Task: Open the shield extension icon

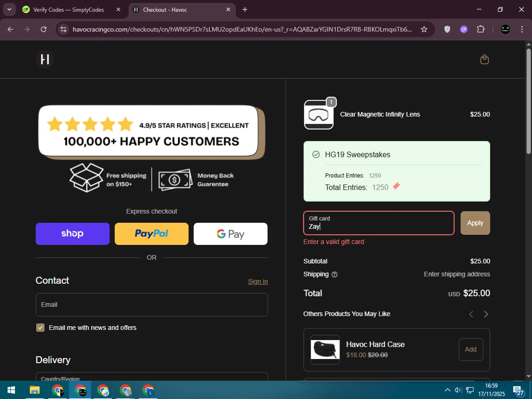Action: (x=447, y=29)
